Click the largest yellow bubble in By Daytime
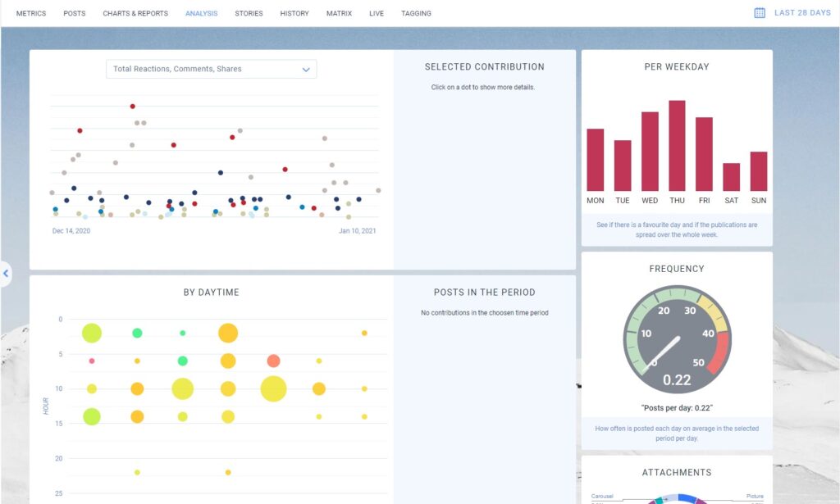The height and width of the screenshot is (504, 840). [274, 388]
